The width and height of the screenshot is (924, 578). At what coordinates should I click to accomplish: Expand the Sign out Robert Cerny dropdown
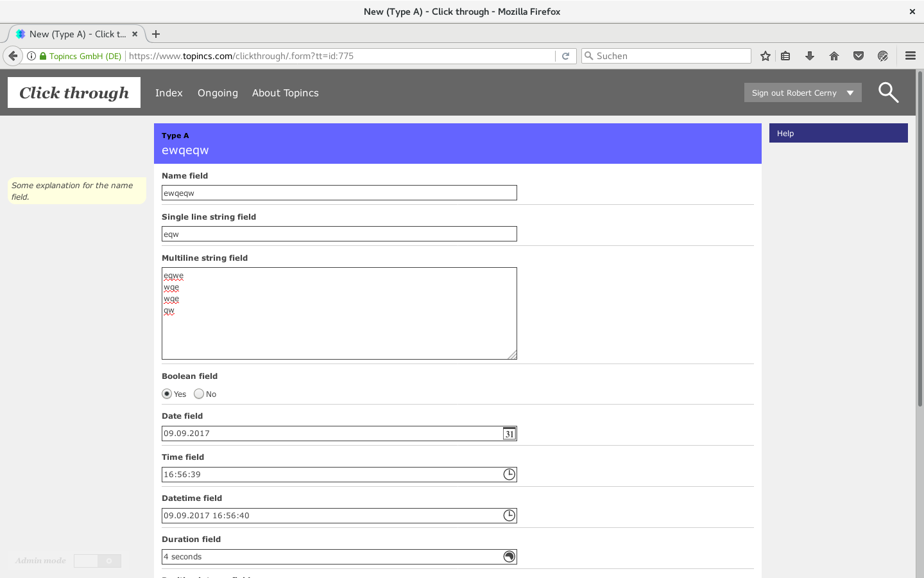coord(850,92)
